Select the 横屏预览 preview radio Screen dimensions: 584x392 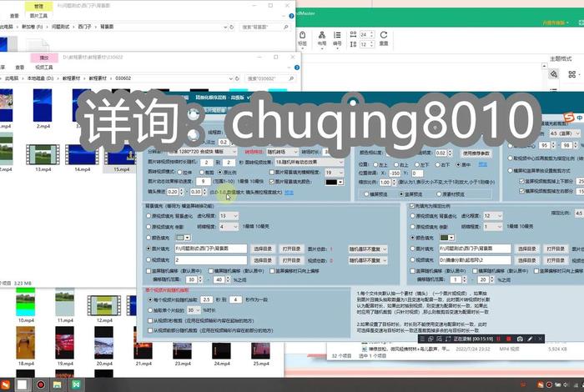pyautogui.click(x=366, y=194)
